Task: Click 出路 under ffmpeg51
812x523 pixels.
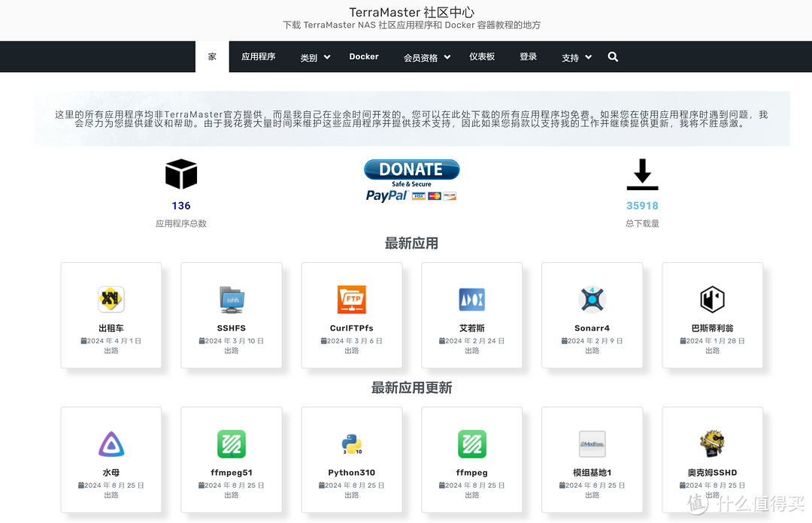Action: coord(231,496)
